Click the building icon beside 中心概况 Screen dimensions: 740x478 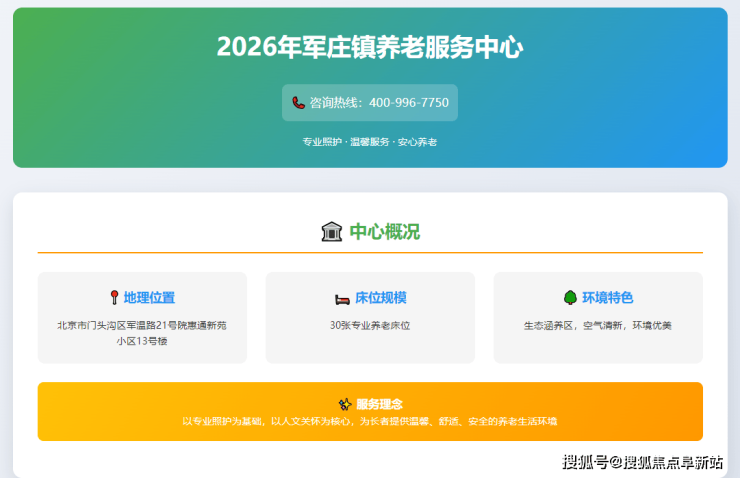pos(331,232)
